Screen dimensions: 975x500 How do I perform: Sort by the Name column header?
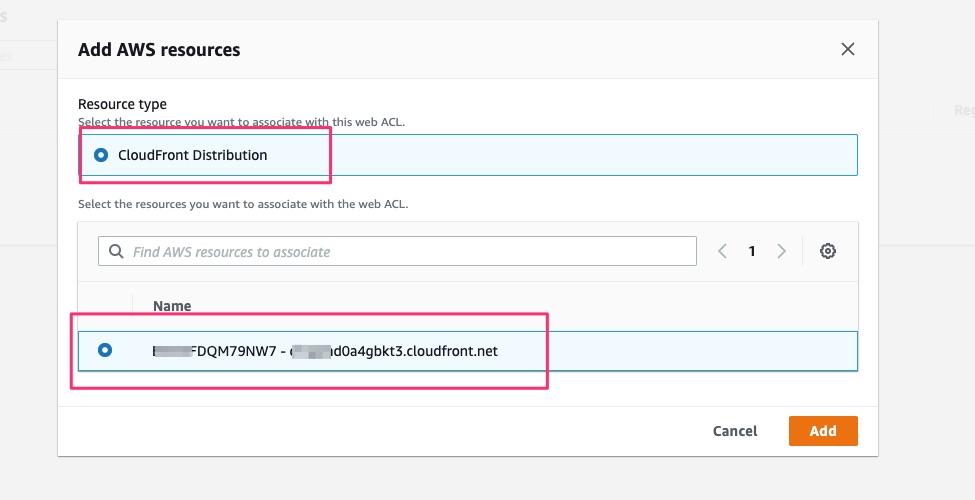[172, 306]
